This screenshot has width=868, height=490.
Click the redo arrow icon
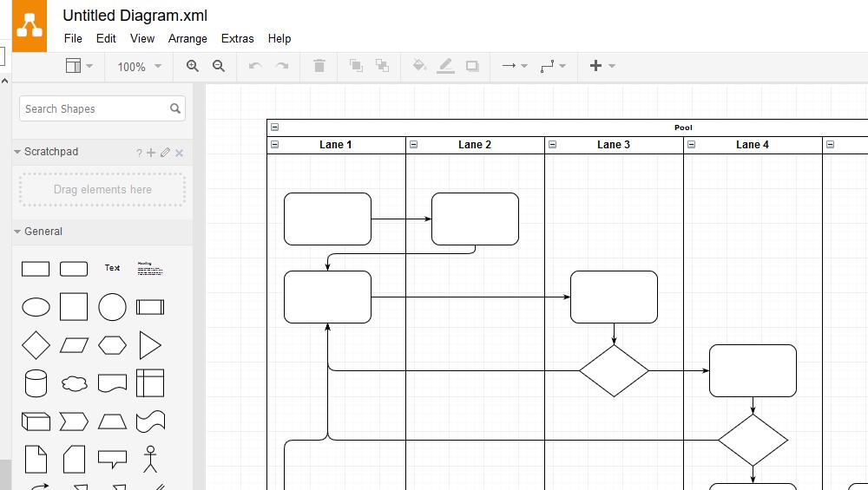(282, 66)
